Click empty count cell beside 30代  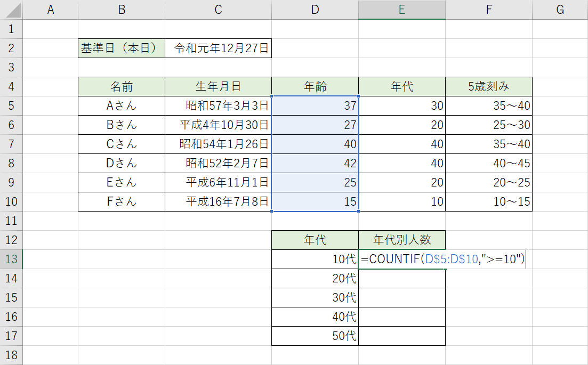pyautogui.click(x=402, y=297)
